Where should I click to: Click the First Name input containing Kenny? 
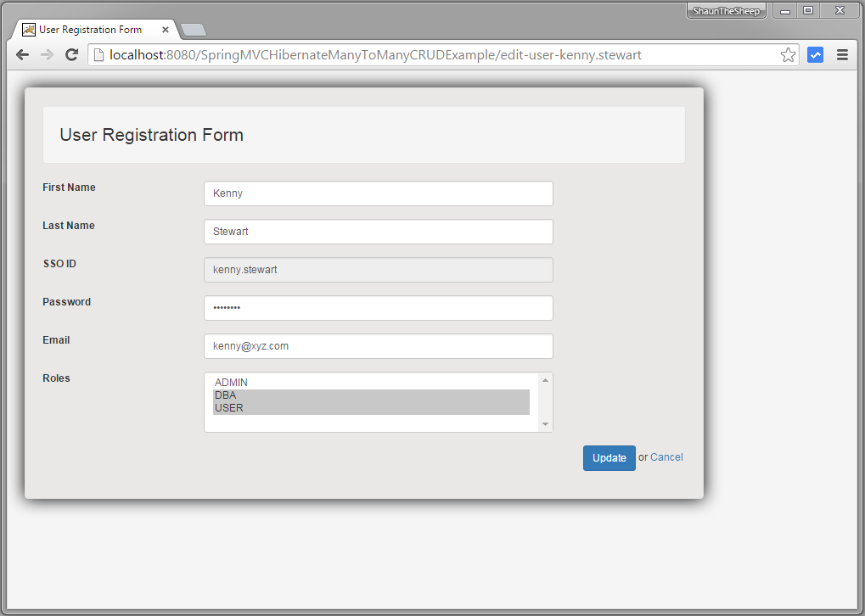click(x=378, y=193)
